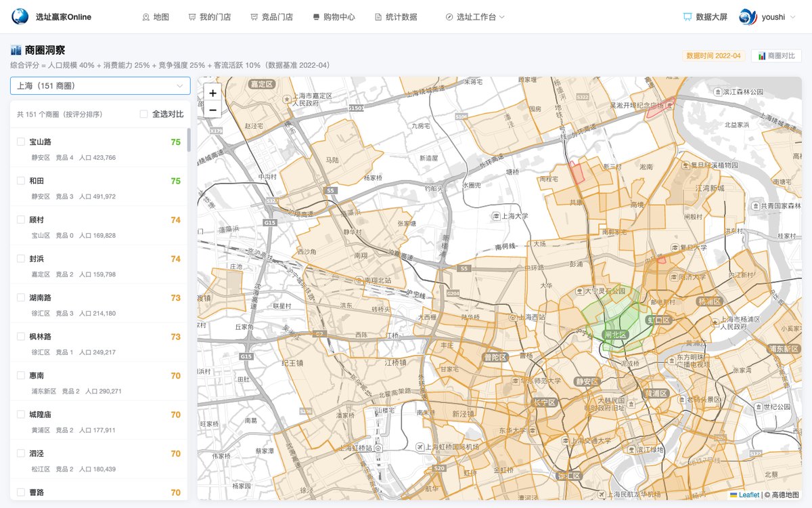
Task: Click the 上海虹桥国际机场 airport marker
Action: (420, 447)
